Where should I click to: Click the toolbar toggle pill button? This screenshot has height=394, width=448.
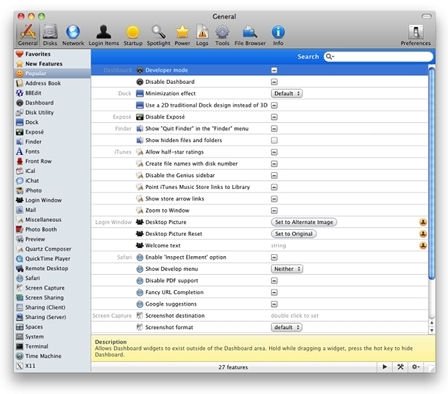(x=426, y=16)
